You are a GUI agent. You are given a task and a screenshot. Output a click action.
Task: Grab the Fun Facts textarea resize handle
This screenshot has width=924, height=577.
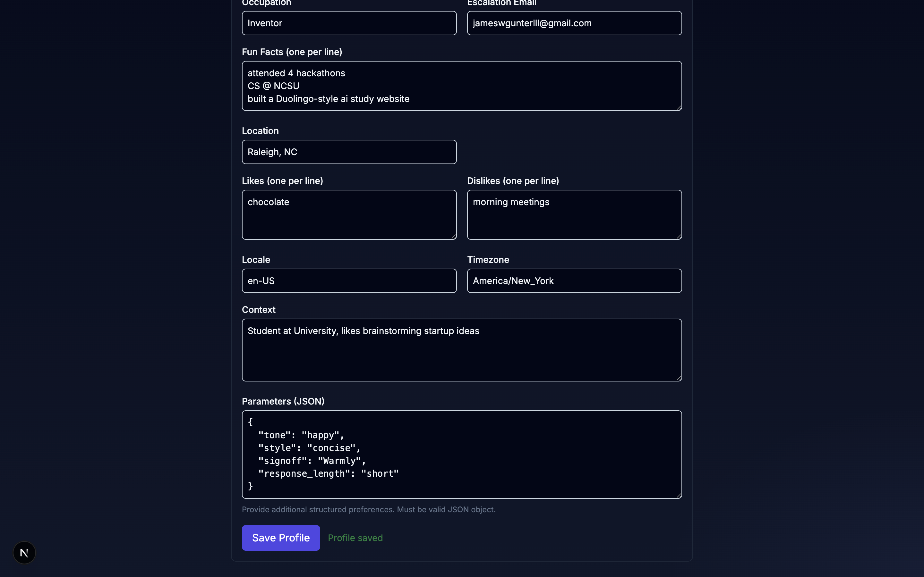tap(679, 108)
